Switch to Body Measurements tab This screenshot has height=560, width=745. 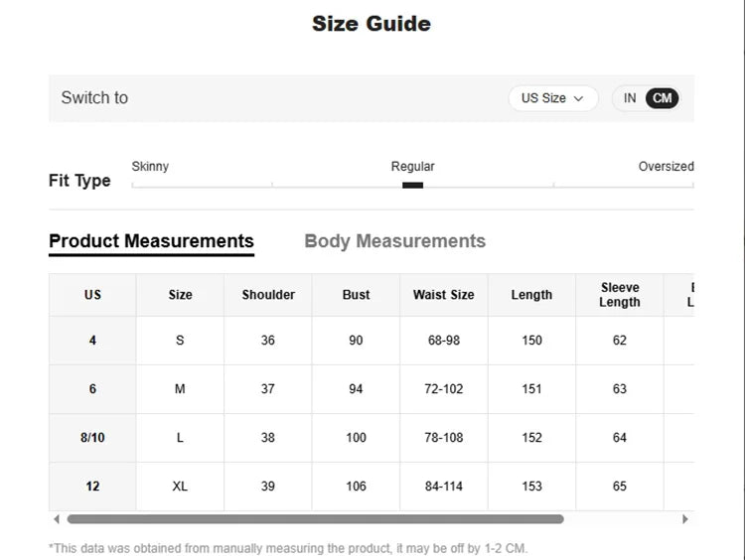pyautogui.click(x=394, y=241)
